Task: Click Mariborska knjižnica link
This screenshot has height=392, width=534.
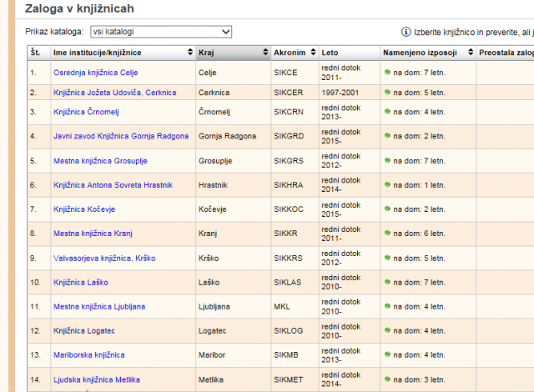Action: (88, 354)
